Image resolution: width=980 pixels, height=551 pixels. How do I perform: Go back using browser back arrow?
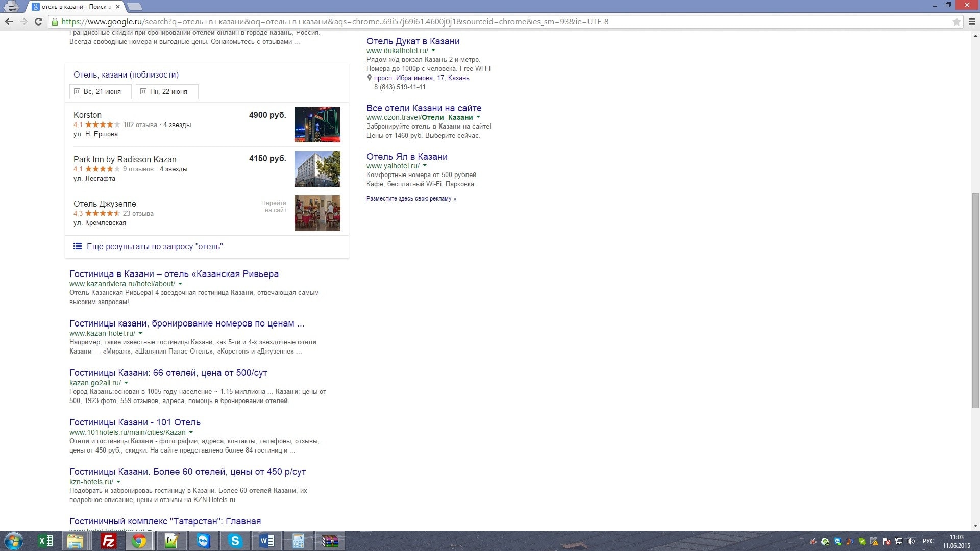[9, 21]
